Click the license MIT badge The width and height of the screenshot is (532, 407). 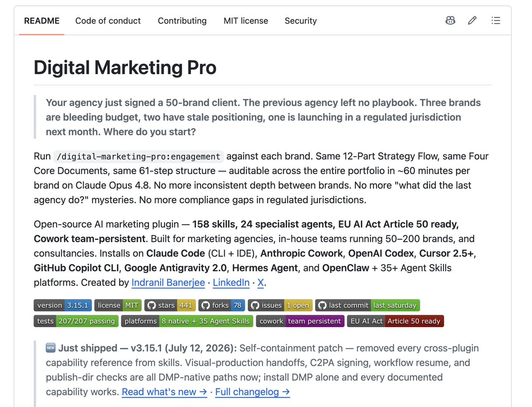point(118,305)
